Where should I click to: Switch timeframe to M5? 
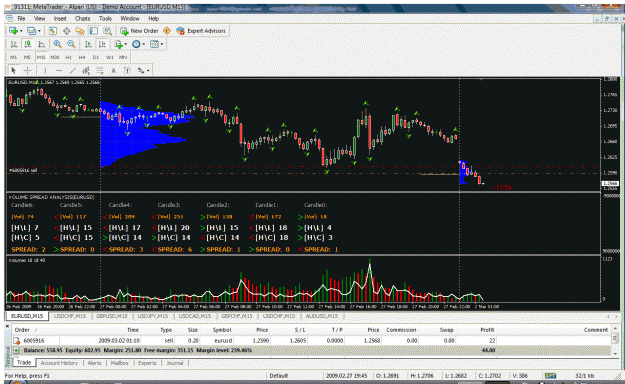click(x=27, y=57)
